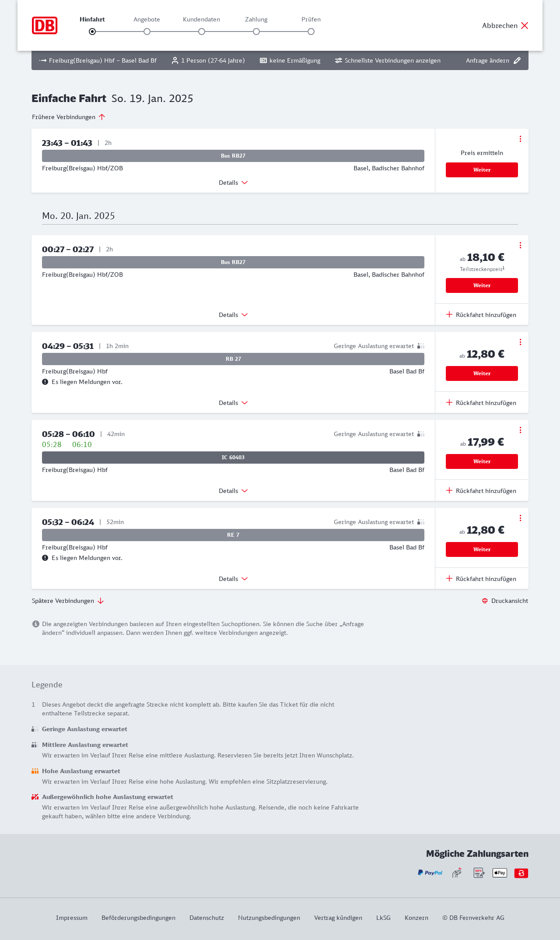This screenshot has height=940, width=560.
Task: Click the DB logo
Action: pyautogui.click(x=45, y=25)
